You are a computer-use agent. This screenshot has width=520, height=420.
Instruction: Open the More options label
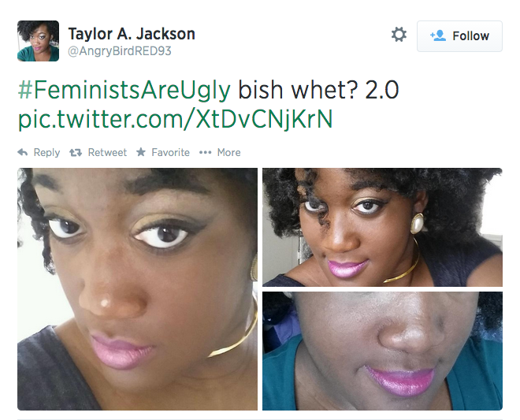pos(228,152)
